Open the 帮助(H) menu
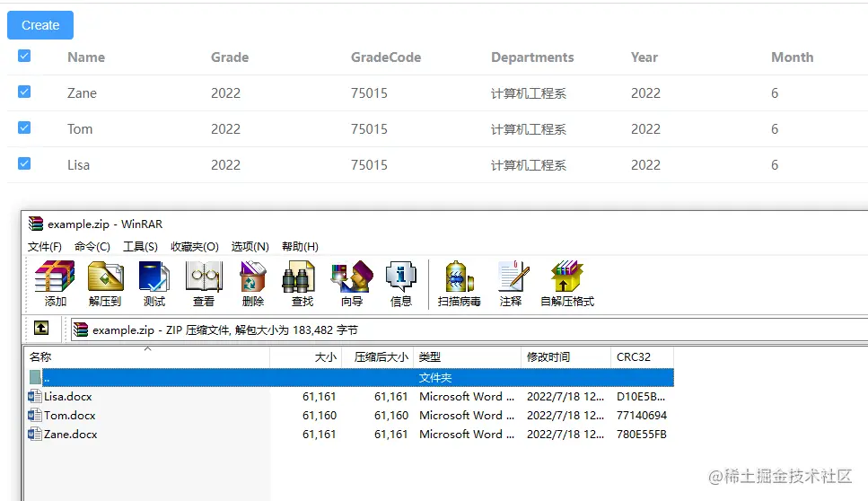Screen dimensions: 868x501 pyautogui.click(x=300, y=246)
